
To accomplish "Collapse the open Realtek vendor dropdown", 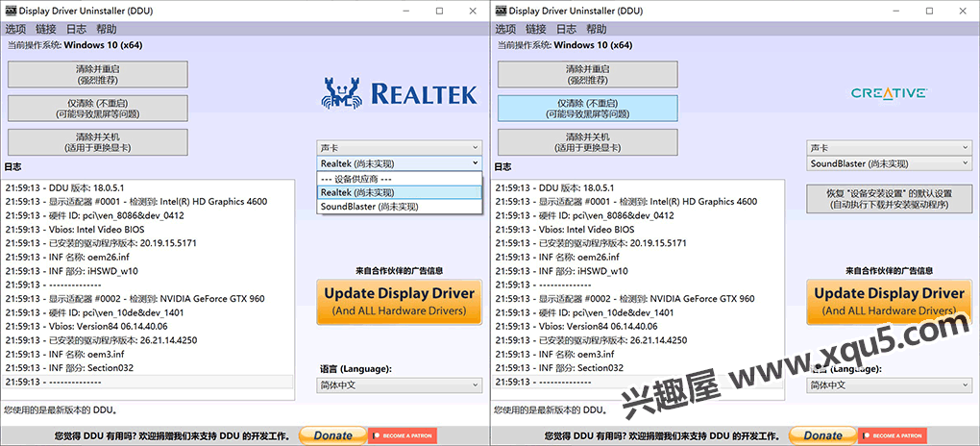I will tap(399, 163).
